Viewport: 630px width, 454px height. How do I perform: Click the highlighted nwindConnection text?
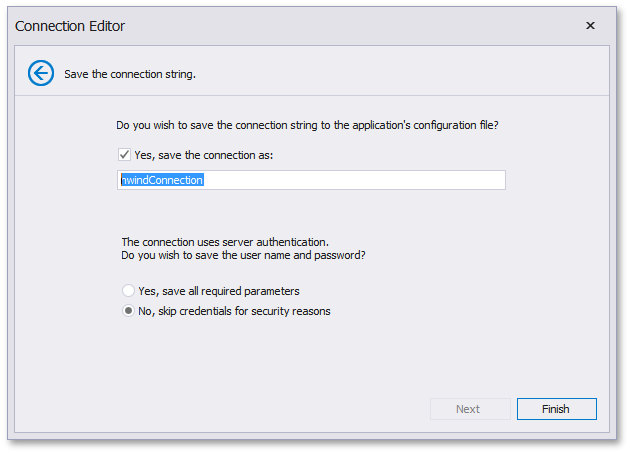point(162,180)
